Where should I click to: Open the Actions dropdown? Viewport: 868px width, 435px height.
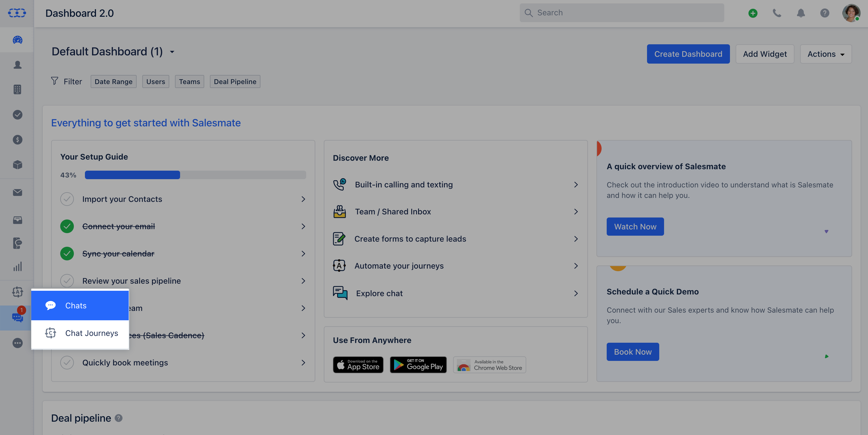pyautogui.click(x=826, y=54)
